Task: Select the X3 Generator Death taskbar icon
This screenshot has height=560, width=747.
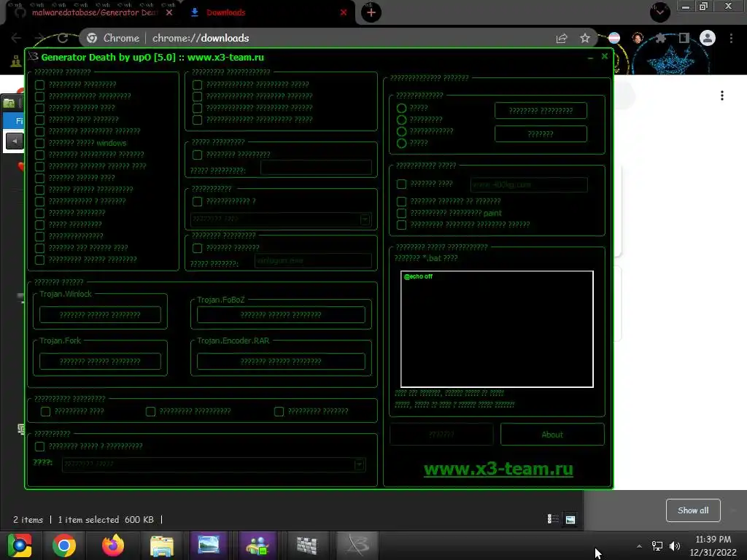Action: tap(357, 545)
